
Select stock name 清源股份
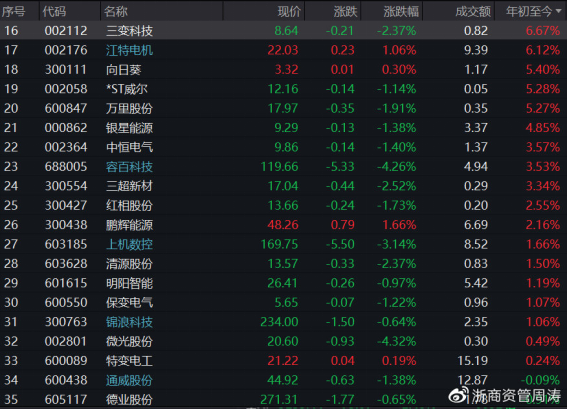[129, 264]
